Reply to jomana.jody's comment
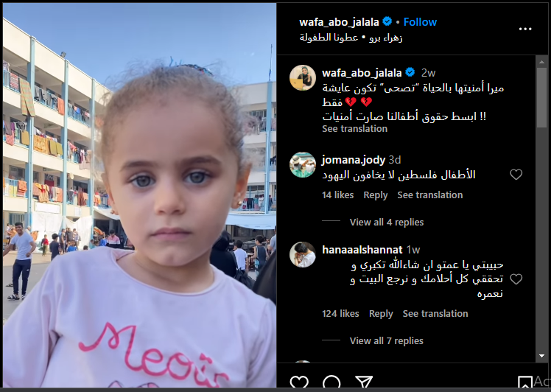 click(x=375, y=195)
